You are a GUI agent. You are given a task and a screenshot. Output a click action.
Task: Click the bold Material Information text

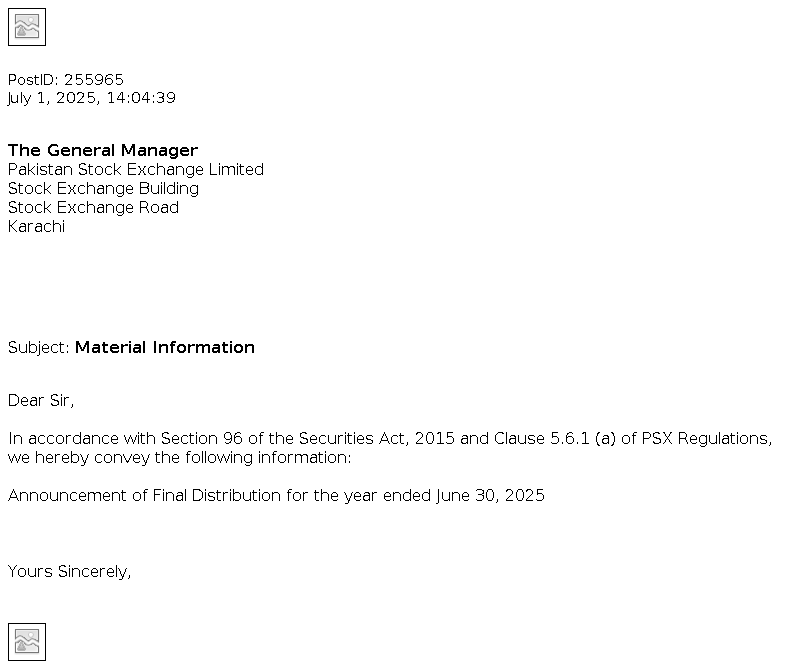[165, 348]
